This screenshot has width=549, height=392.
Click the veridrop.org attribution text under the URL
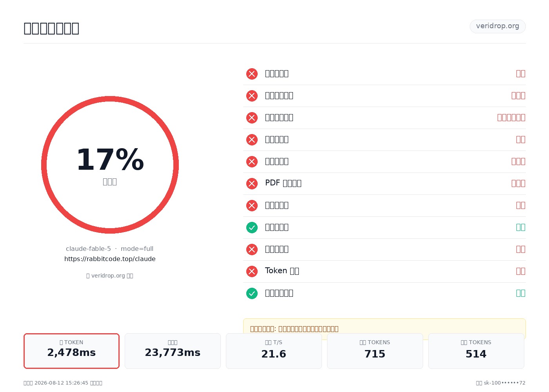point(110,276)
